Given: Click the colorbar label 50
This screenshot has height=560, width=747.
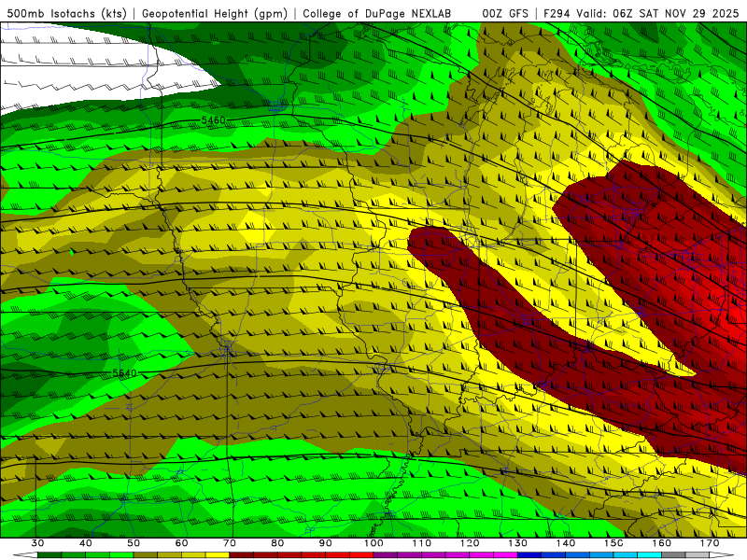Looking at the screenshot, I should 134,543.
